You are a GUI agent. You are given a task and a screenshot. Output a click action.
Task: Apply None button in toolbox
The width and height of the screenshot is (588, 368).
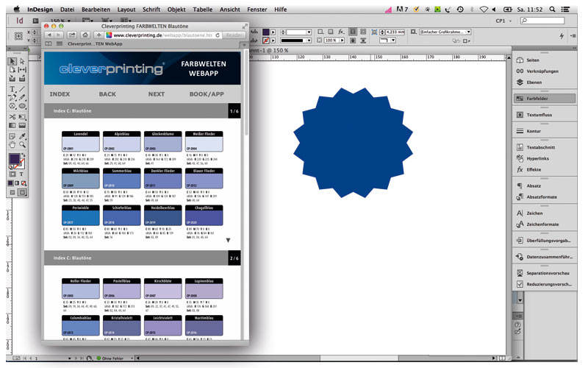24,183
